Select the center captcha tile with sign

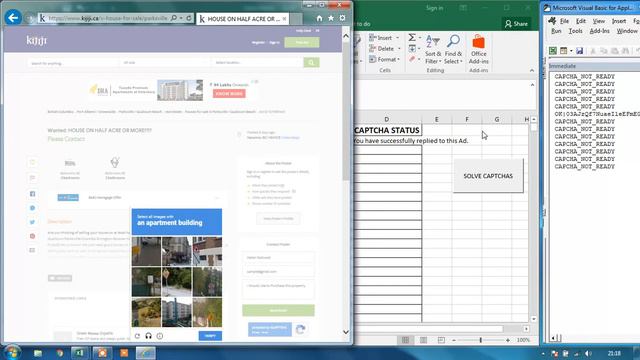click(x=177, y=282)
